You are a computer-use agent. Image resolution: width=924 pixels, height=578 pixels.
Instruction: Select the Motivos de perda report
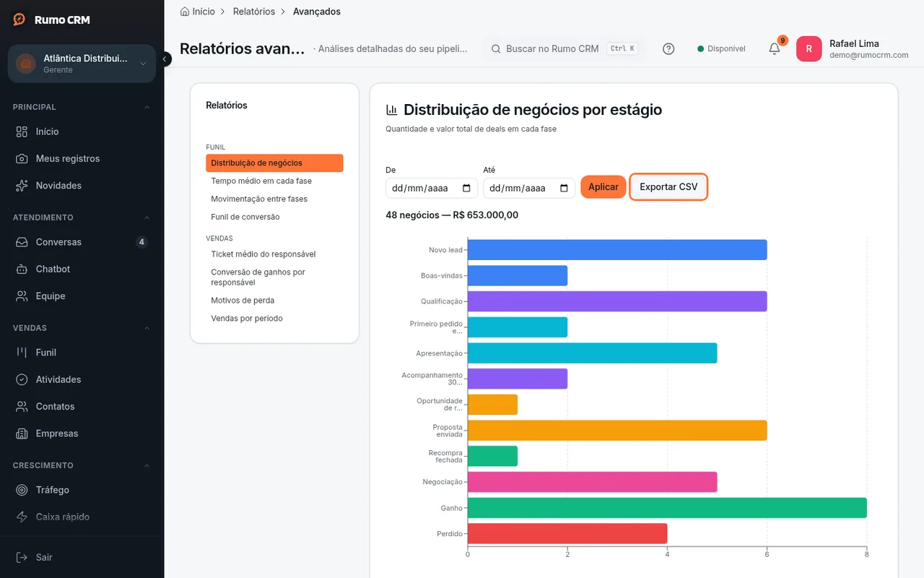(x=274, y=301)
